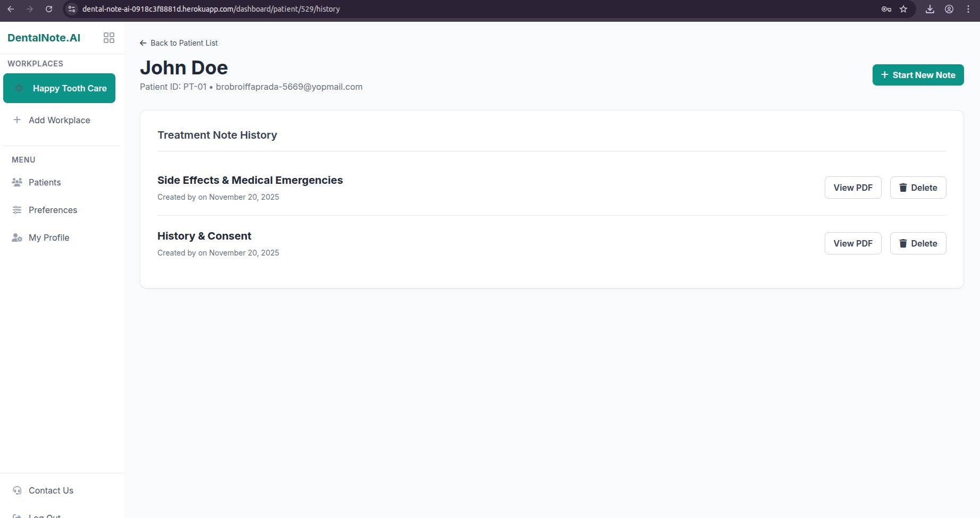Image resolution: width=980 pixels, height=518 pixels.
Task: Click the Happy Tooth Care workplace icon
Action: [19, 88]
